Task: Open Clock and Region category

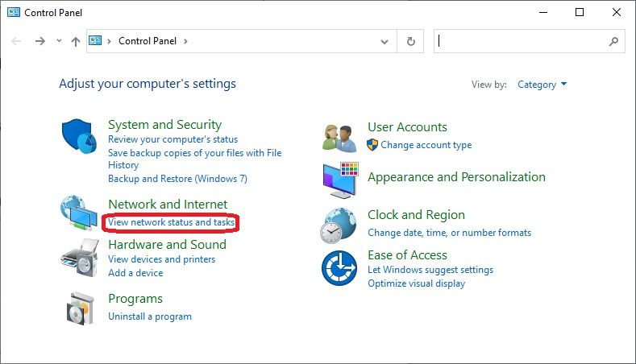Action: tap(416, 215)
